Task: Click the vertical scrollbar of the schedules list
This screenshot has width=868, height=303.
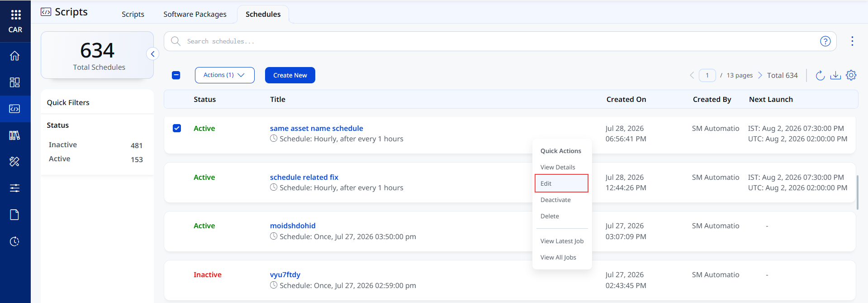Action: pos(857,192)
